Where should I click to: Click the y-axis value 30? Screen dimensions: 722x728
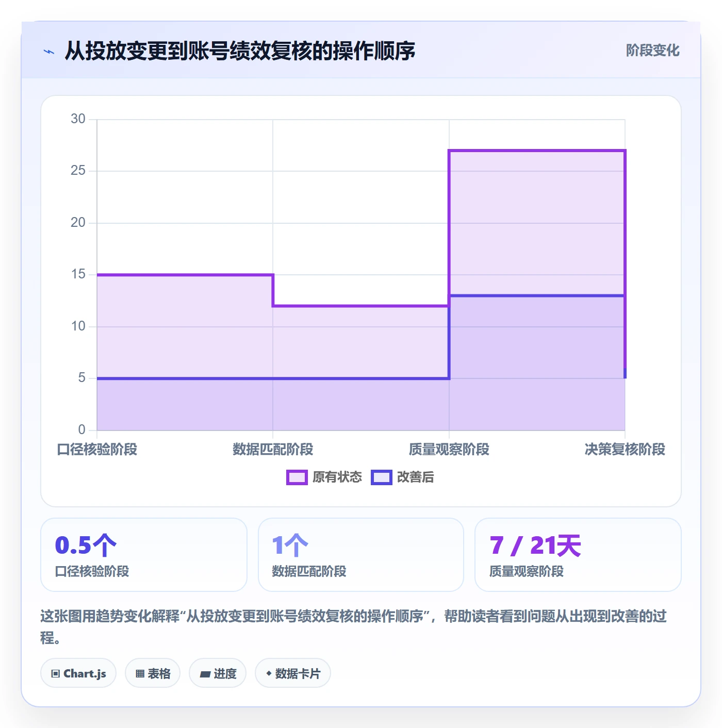[78, 119]
